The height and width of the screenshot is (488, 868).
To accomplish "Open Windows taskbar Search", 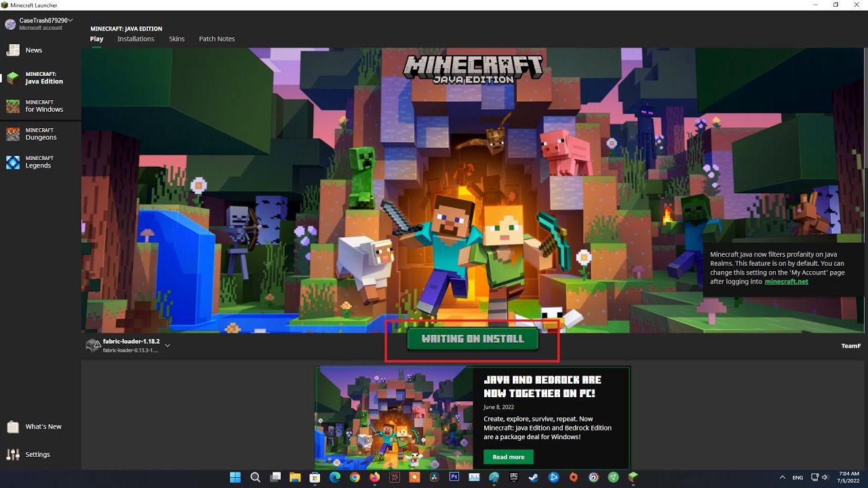I will click(255, 477).
